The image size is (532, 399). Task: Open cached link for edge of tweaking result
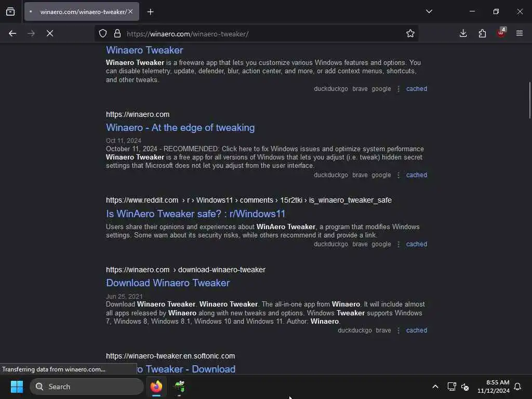click(x=417, y=175)
